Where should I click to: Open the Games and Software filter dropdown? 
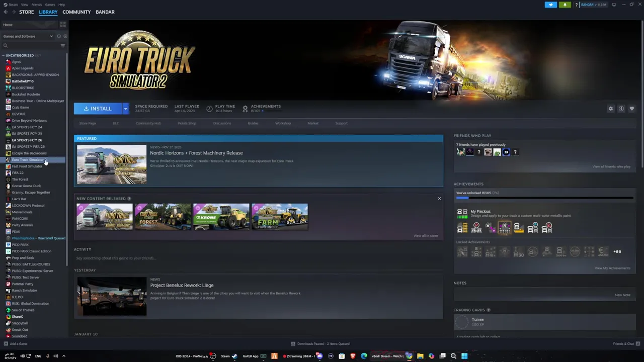28,36
